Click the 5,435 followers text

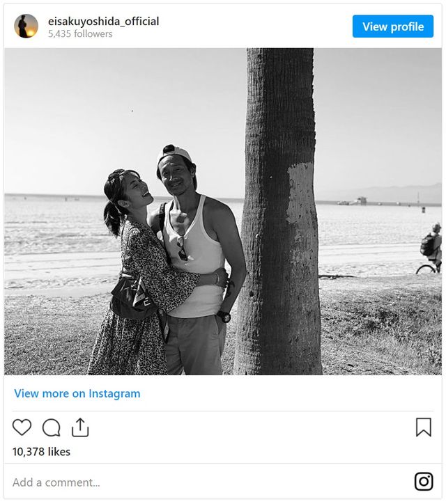click(80, 33)
